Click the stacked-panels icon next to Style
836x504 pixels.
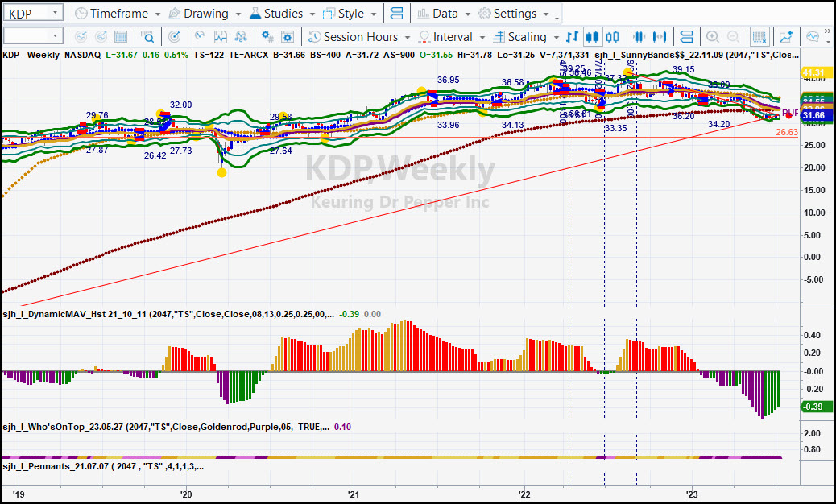[396, 14]
